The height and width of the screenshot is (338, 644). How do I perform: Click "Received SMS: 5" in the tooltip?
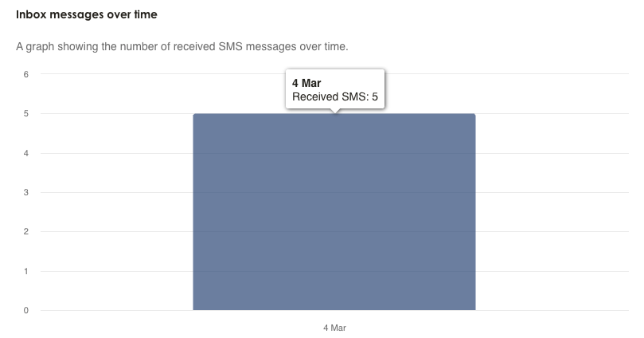334,97
